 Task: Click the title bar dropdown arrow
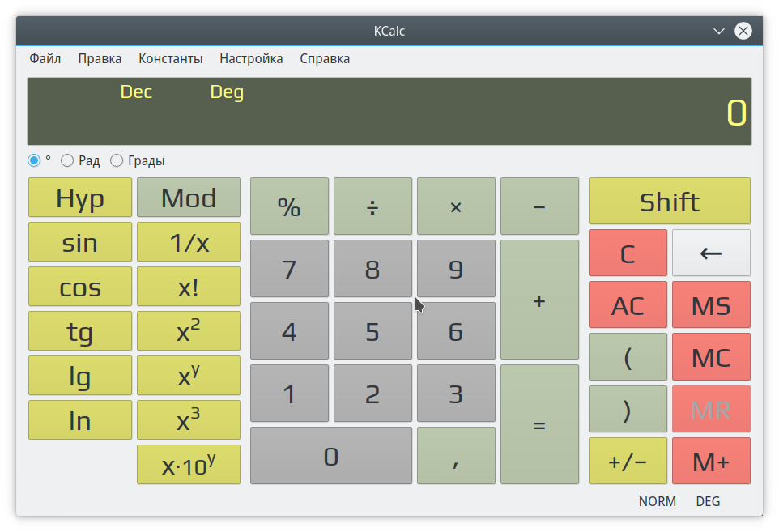click(x=718, y=31)
